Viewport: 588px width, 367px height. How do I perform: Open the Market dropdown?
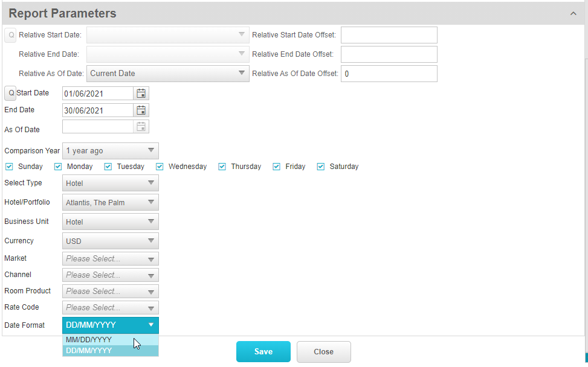tap(110, 259)
